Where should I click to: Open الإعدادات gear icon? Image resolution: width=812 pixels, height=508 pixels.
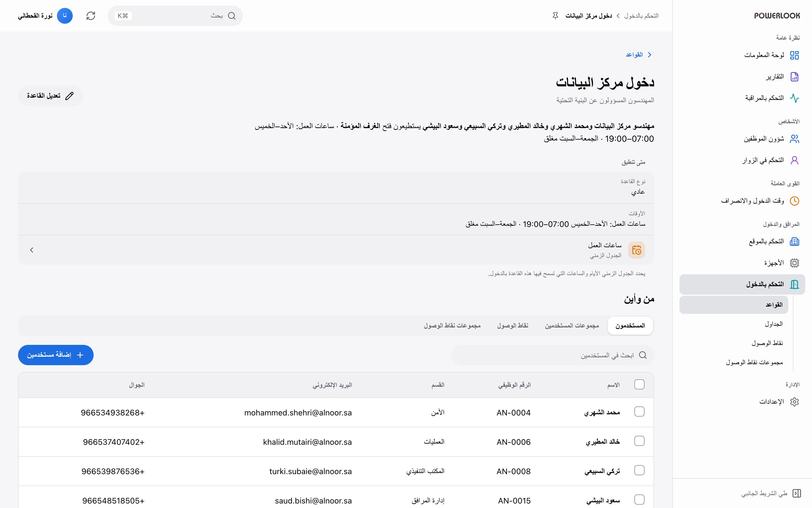(x=794, y=402)
